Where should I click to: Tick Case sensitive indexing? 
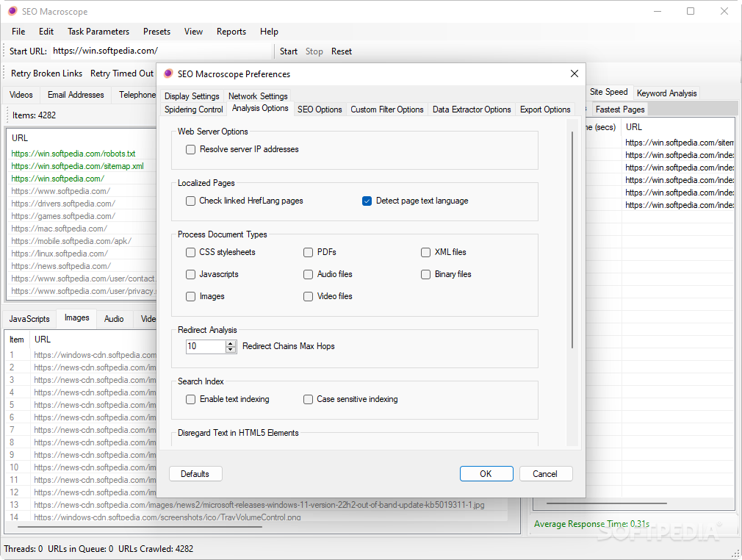tap(308, 399)
